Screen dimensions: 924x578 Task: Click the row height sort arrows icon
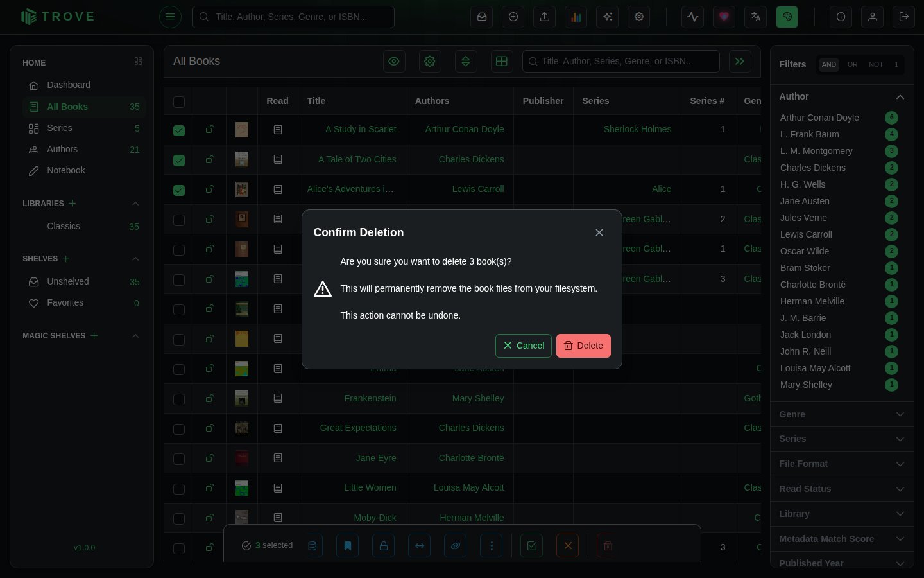tap(466, 61)
